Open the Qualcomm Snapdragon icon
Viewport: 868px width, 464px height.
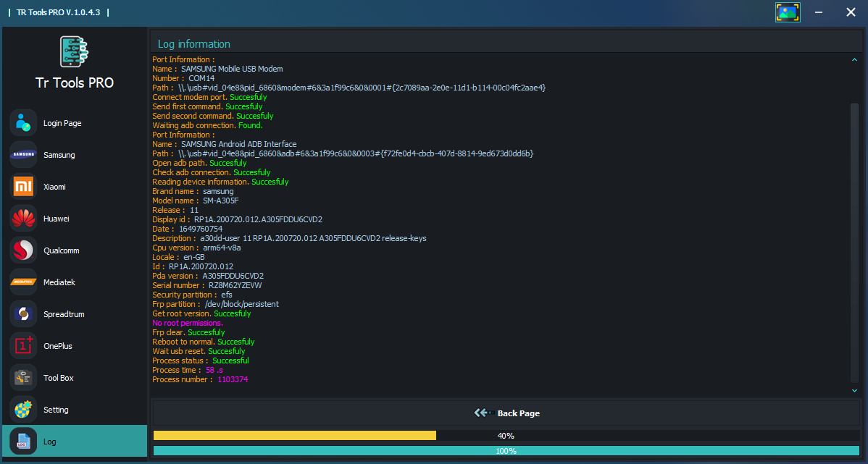coord(23,250)
